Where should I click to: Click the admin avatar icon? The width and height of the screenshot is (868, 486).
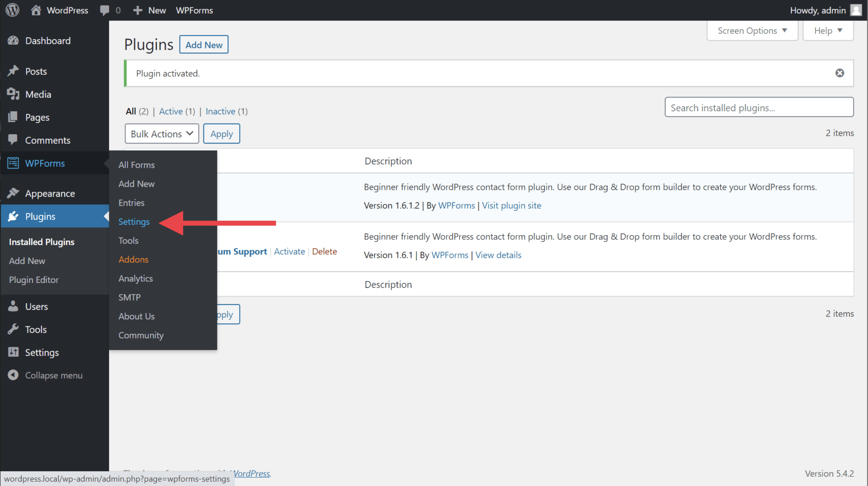point(856,10)
